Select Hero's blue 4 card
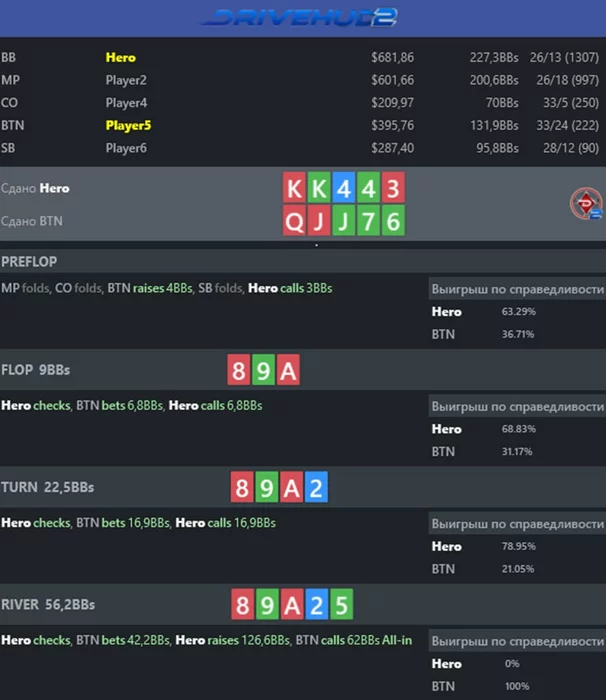The height and width of the screenshot is (700, 606). [x=343, y=188]
